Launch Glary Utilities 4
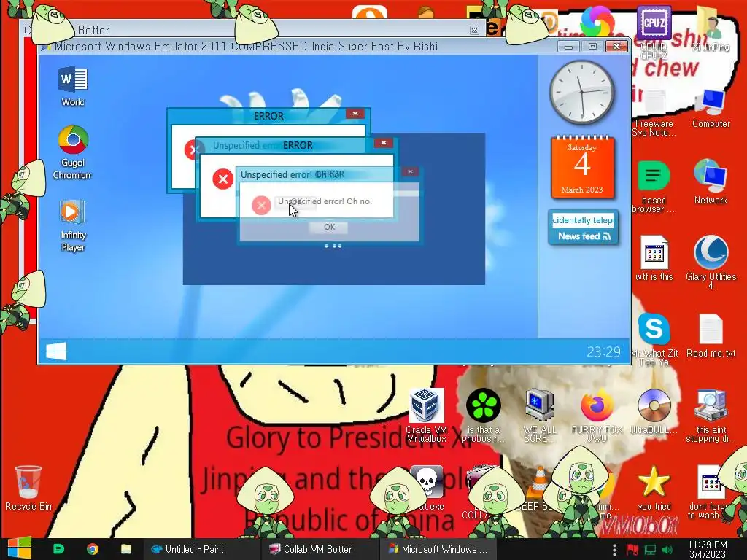 [x=711, y=262]
